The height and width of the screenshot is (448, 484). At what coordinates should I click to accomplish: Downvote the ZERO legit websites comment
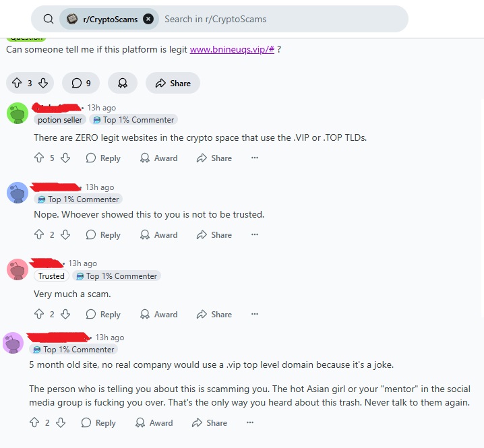[65, 158]
